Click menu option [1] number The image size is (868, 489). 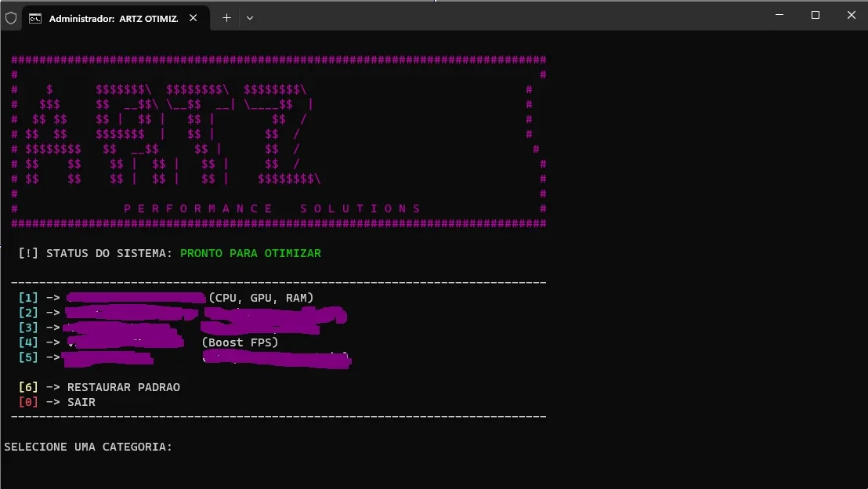coord(28,298)
